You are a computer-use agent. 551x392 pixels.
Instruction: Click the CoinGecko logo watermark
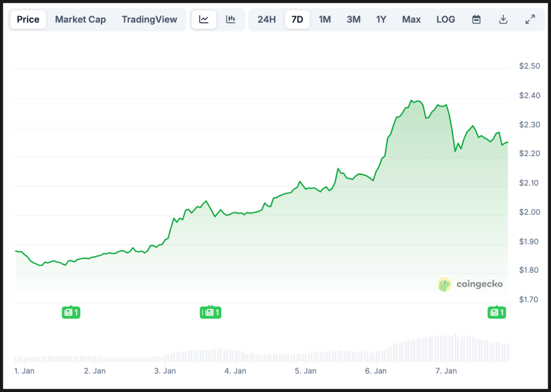point(471,284)
